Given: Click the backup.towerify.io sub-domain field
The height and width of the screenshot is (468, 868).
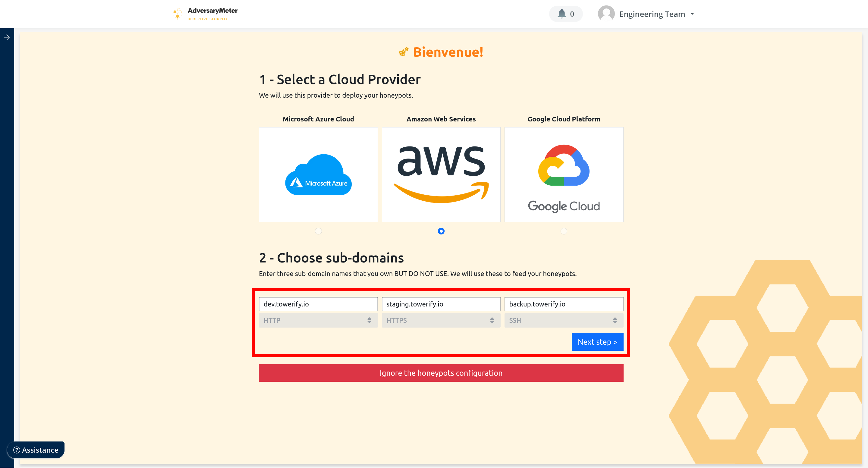Looking at the screenshot, I should click(x=563, y=304).
